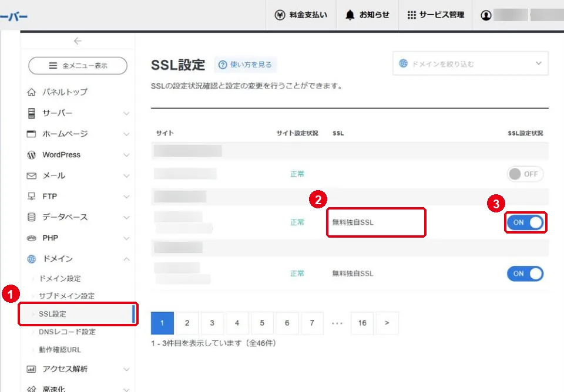Viewport: 564px width, 392px height.
Task: Expand the FTP menu chevron
Action: 126,197
